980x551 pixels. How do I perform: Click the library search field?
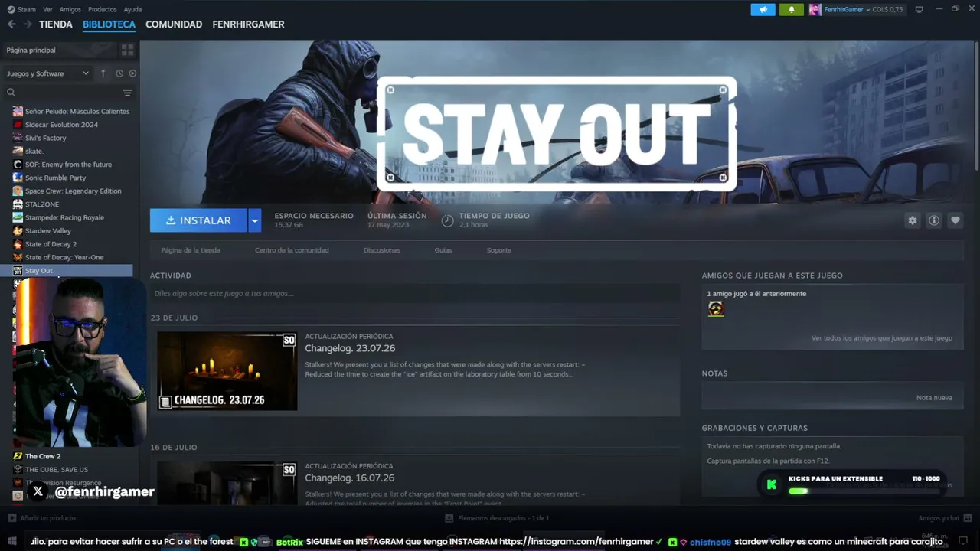tap(63, 93)
